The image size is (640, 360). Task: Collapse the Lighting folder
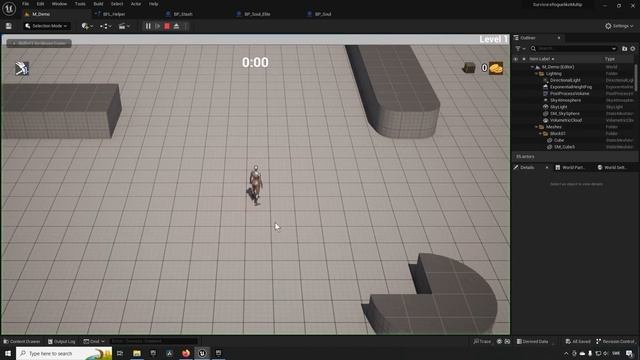tap(536, 74)
